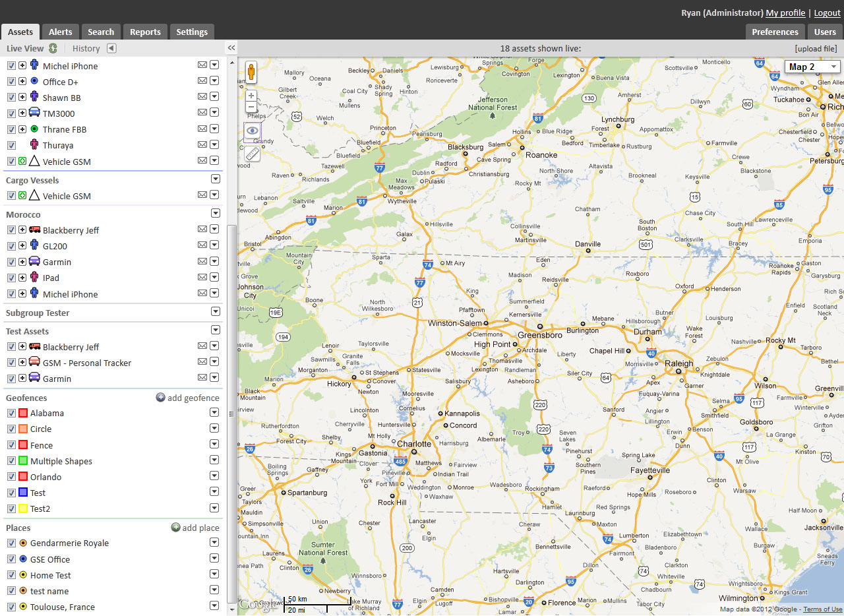The image size is (844, 616).
Task: Open the Reports tab
Action: [x=145, y=32]
